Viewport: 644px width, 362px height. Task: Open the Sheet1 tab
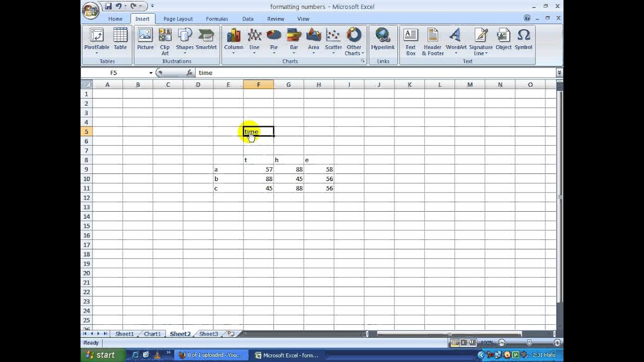125,334
